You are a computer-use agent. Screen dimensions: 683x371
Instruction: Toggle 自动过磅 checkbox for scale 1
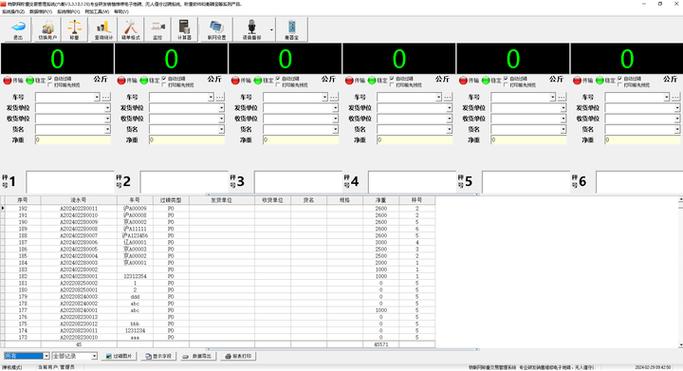pos(50,78)
